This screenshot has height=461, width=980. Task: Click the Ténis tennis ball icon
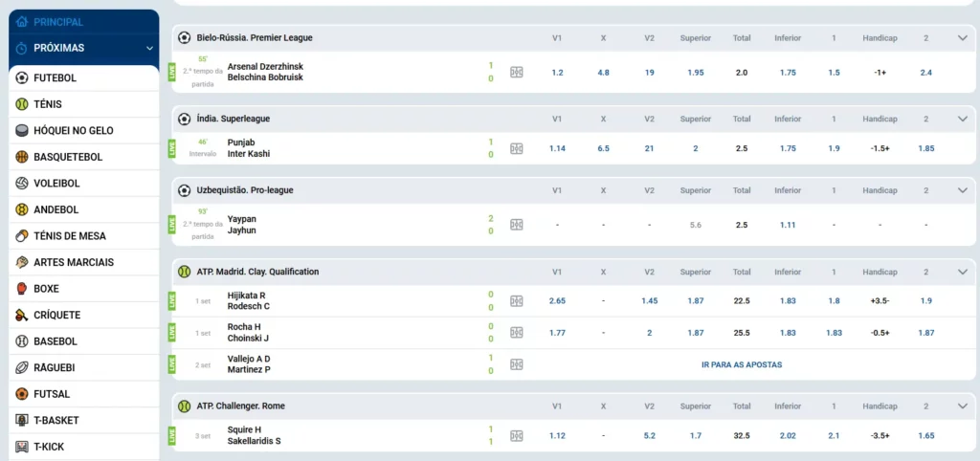22,104
